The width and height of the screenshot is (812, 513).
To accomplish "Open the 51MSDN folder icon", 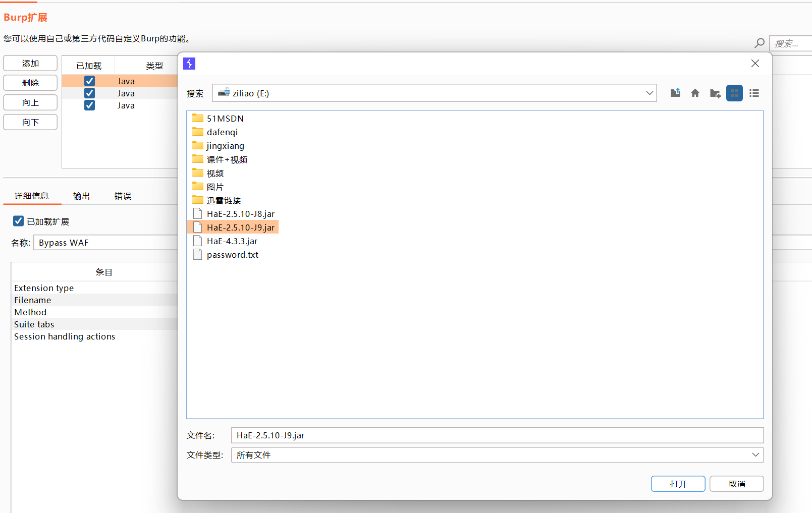I will [x=198, y=118].
